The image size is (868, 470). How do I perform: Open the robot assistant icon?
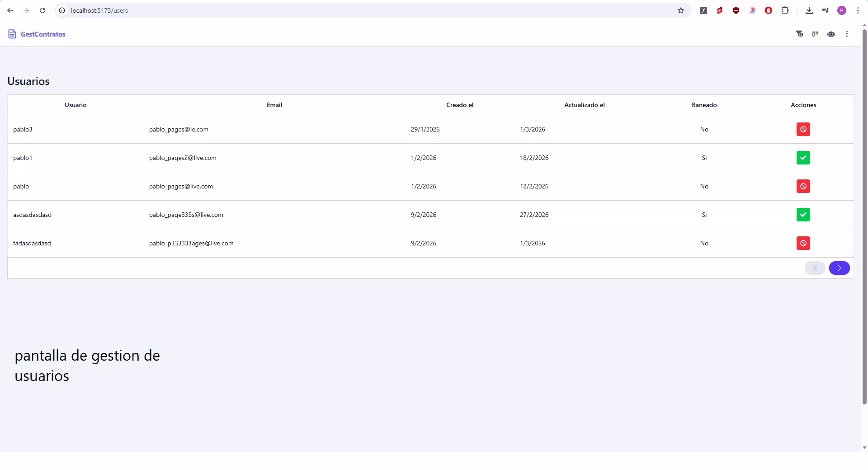[831, 33]
